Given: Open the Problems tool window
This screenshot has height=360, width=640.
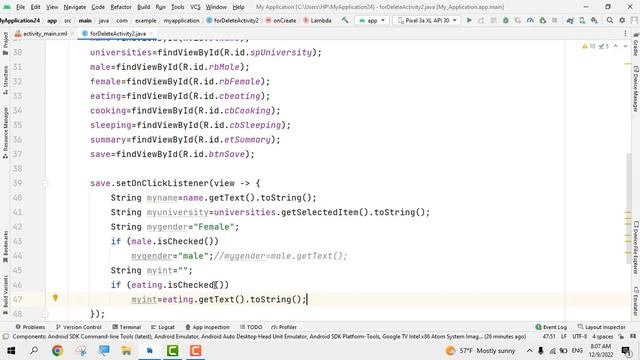Looking at the screenshot, I should (x=30, y=327).
